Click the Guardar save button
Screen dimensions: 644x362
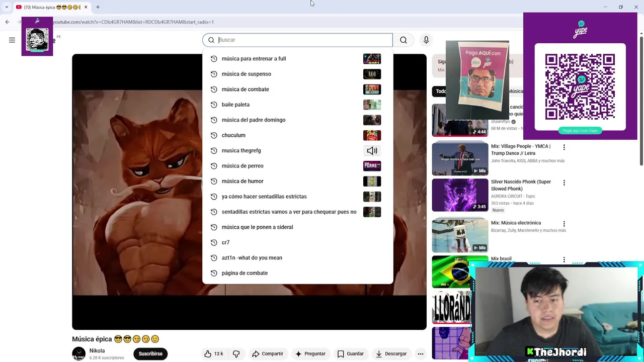coord(351,354)
